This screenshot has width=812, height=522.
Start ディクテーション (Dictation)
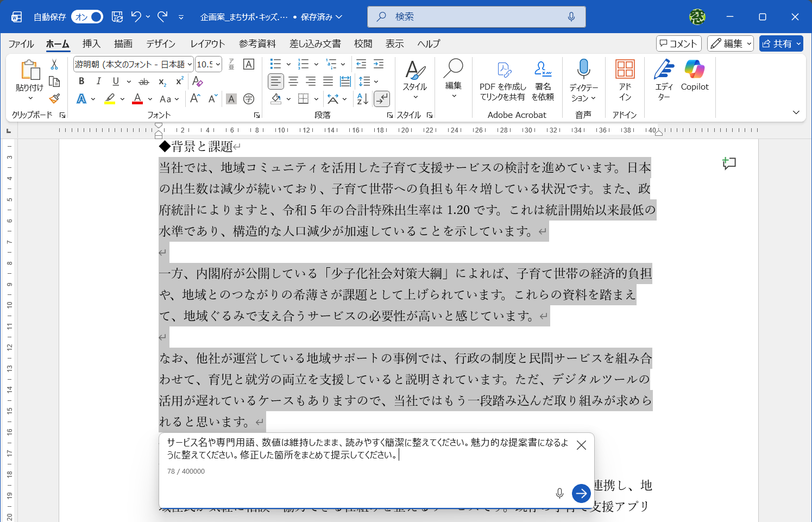[584, 79]
